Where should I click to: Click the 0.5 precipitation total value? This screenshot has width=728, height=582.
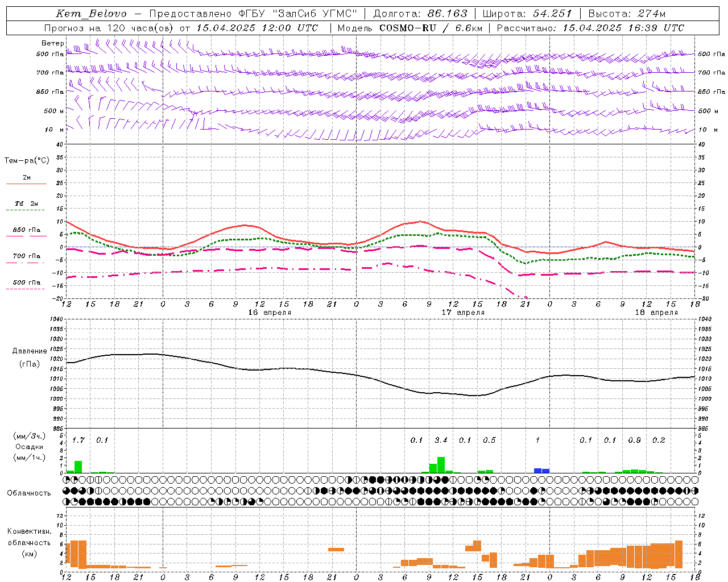(489, 440)
